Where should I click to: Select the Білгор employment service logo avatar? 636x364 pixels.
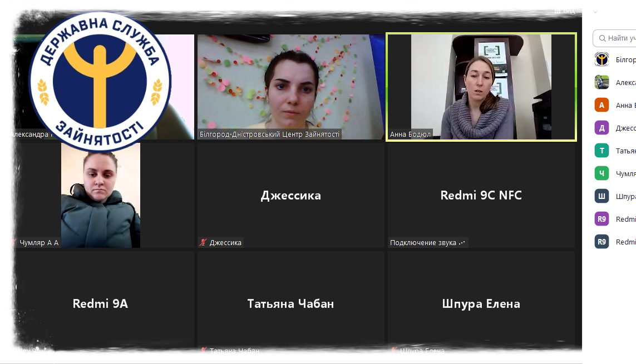(x=602, y=59)
